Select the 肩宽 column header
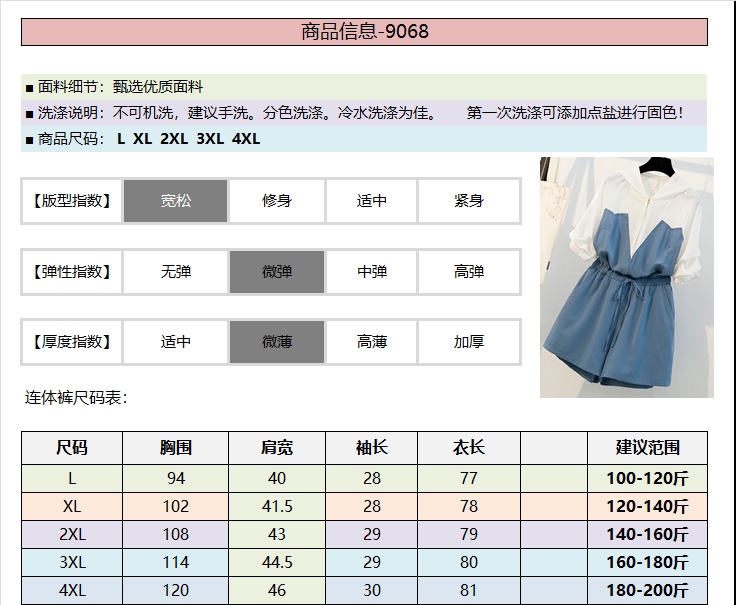736x605 pixels. pyautogui.click(x=277, y=448)
